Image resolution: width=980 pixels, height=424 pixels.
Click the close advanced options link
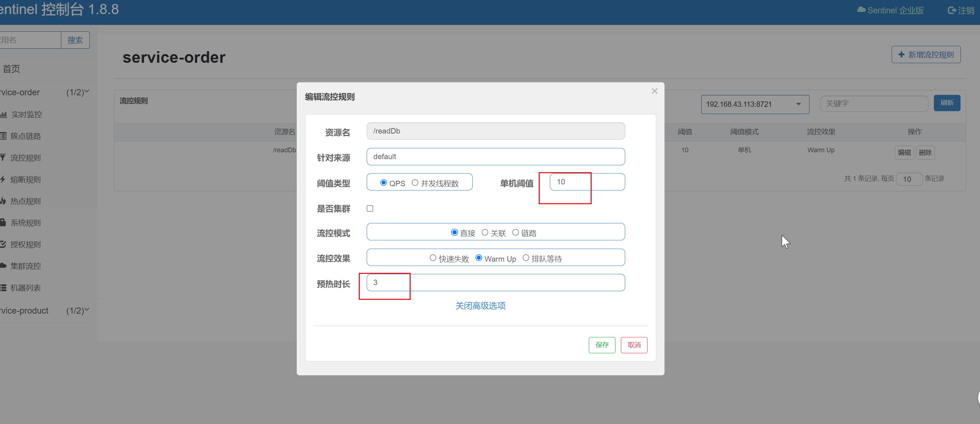[480, 306]
